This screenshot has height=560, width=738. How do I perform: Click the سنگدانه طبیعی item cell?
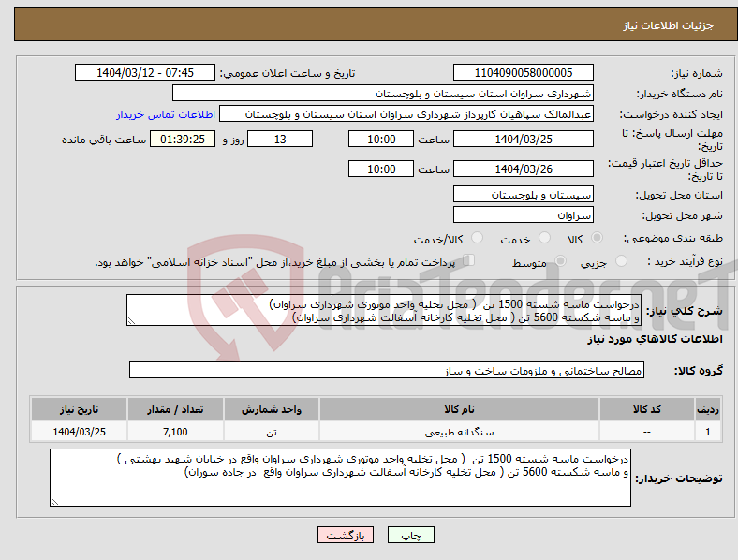coord(459,432)
